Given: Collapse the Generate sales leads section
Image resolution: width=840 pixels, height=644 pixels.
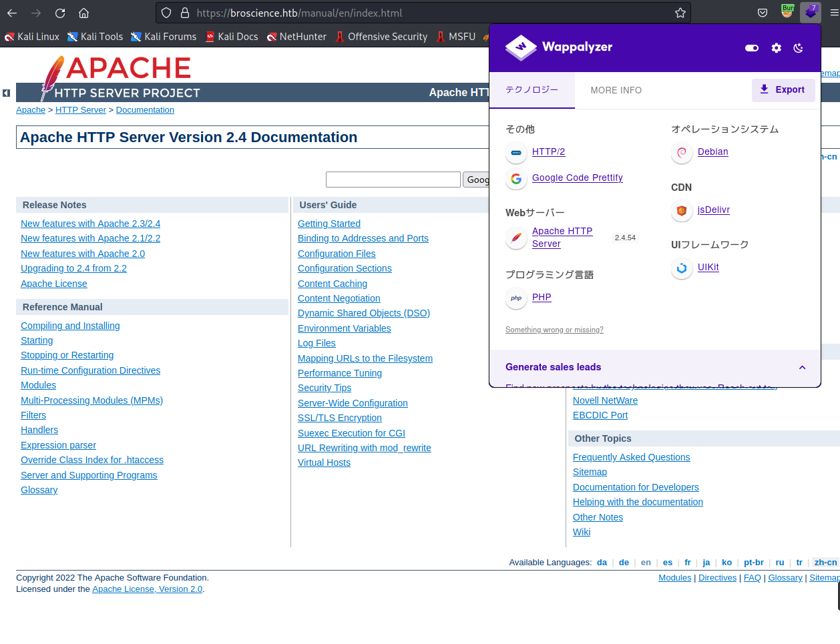Looking at the screenshot, I should 802,368.
